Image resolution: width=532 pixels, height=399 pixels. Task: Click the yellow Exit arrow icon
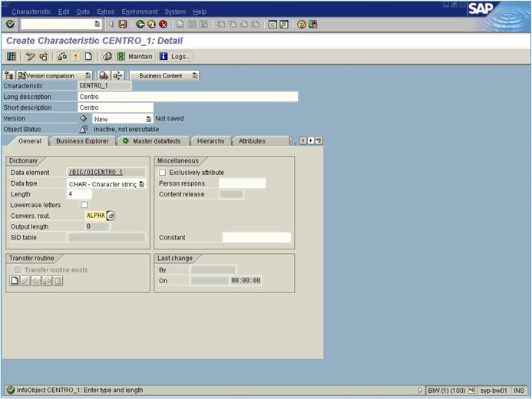pos(152,25)
